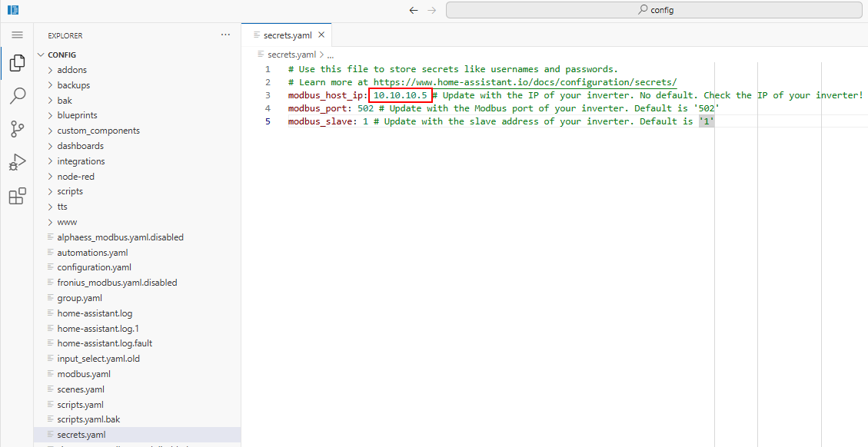The height and width of the screenshot is (447, 868).
Task: Open Explorer more actions ellipsis
Action: (x=225, y=35)
